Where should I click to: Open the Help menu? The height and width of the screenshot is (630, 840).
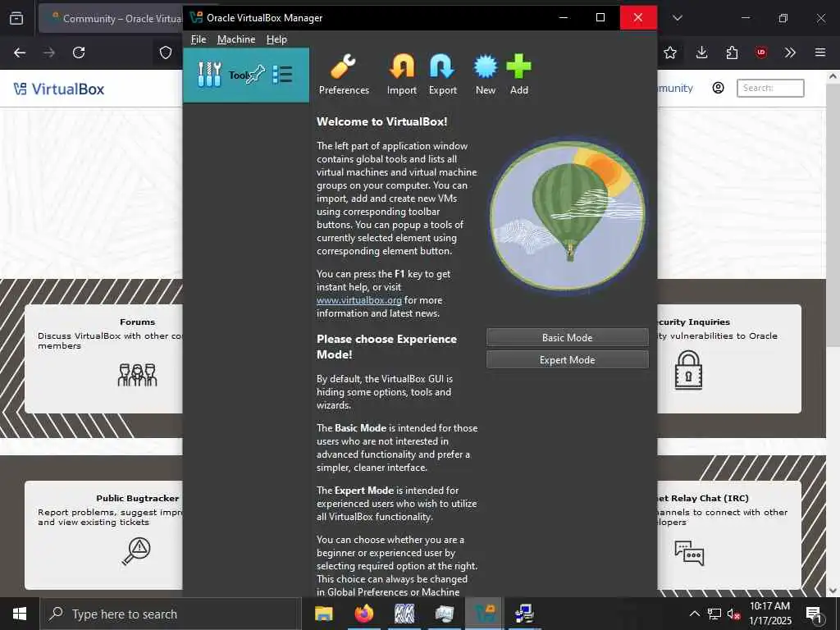point(276,39)
